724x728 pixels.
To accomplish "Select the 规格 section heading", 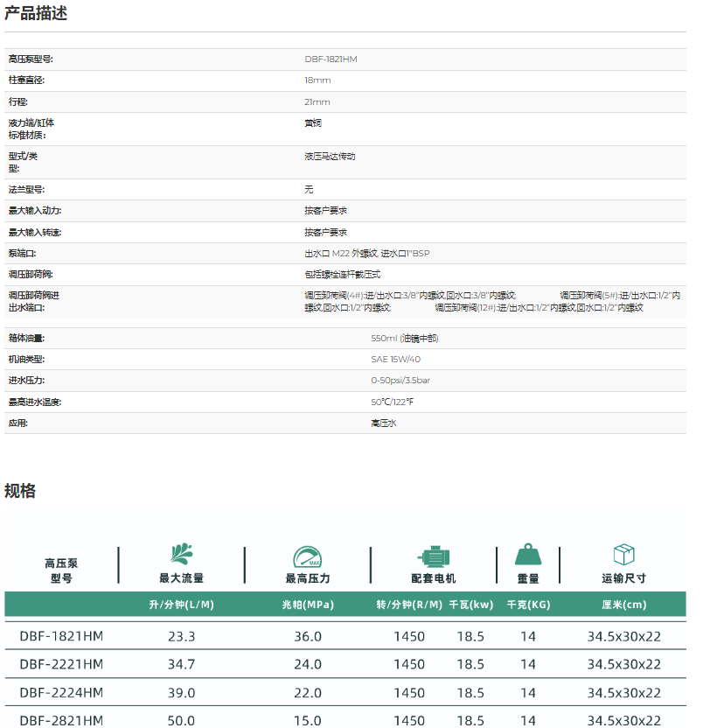I will [20, 491].
